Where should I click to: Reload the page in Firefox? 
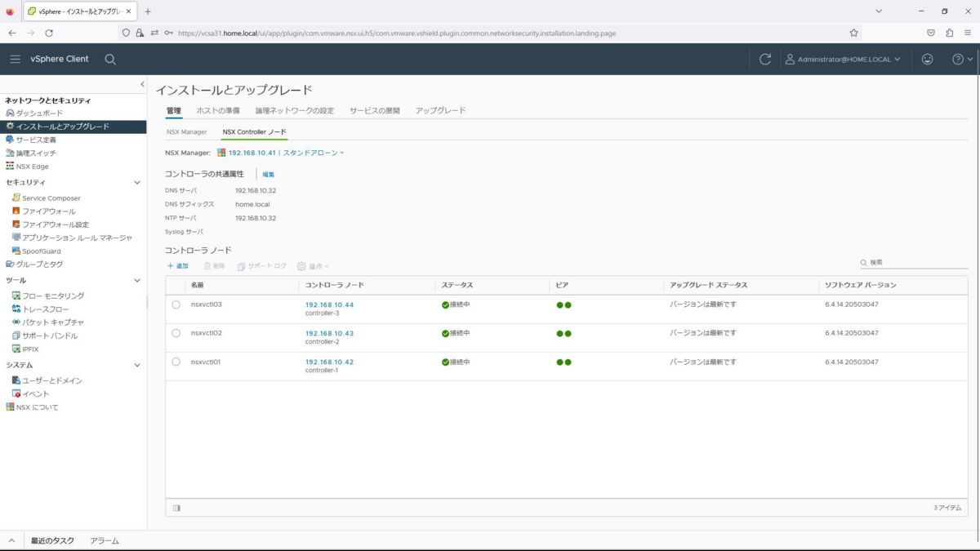coord(49,33)
